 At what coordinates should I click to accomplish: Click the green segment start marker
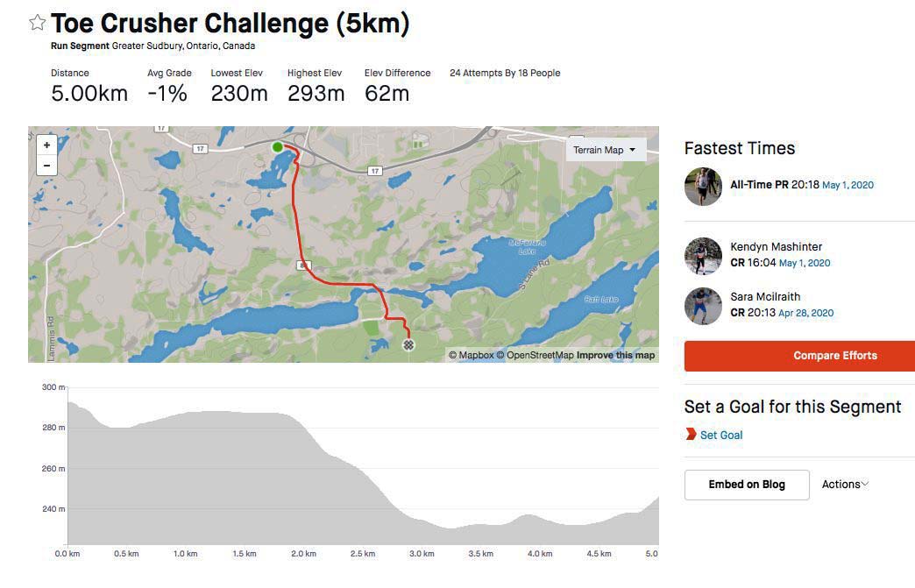click(x=278, y=147)
